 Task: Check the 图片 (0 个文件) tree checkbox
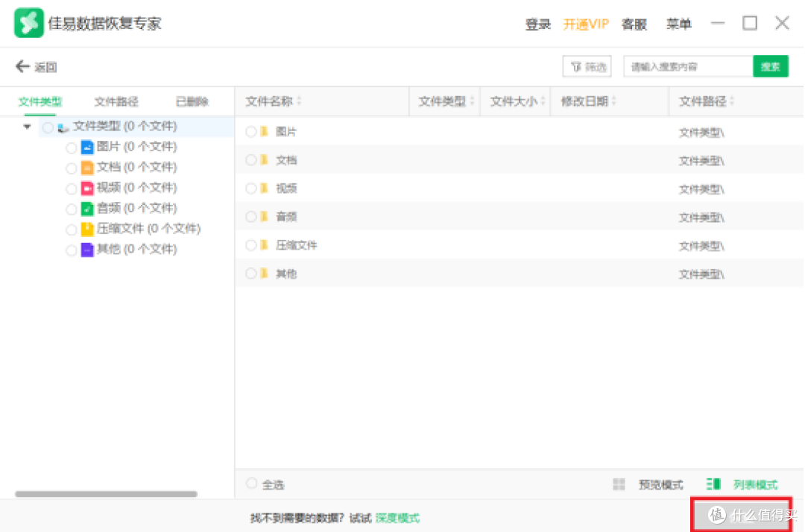72,148
